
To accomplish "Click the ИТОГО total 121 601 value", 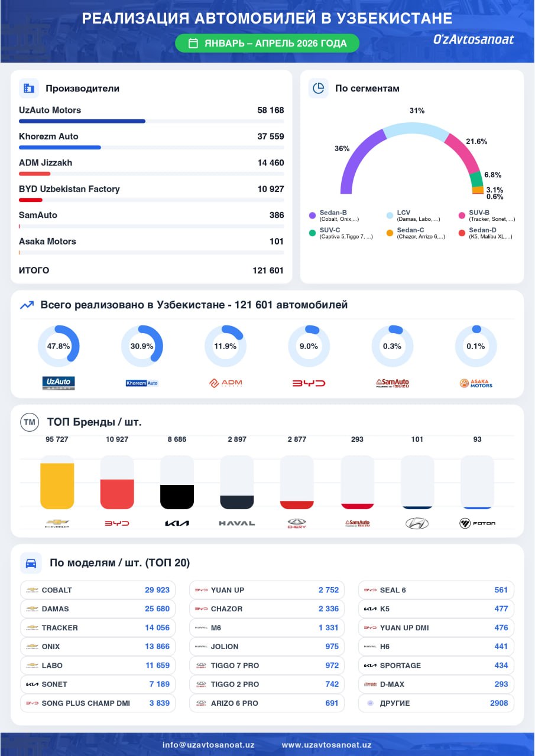I will point(268,271).
